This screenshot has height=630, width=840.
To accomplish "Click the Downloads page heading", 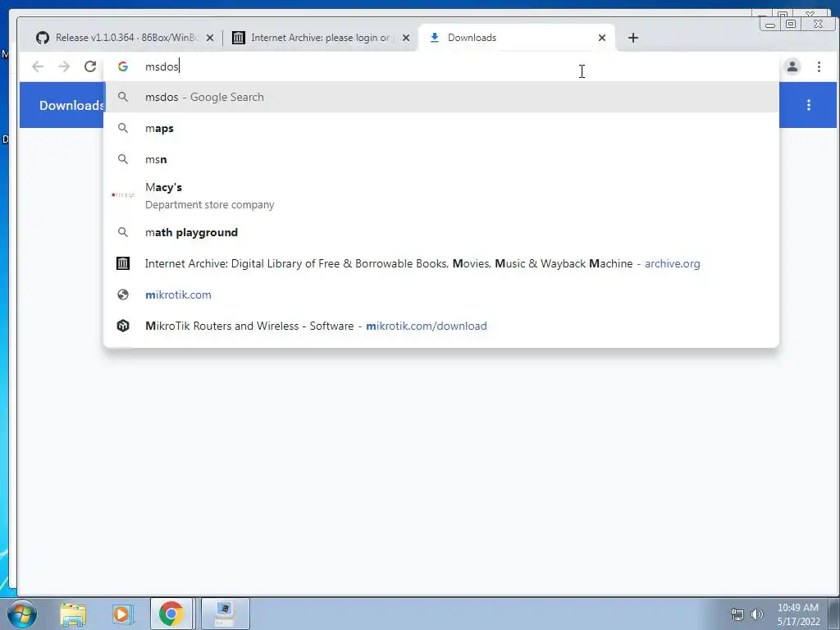I will pyautogui.click(x=71, y=105).
